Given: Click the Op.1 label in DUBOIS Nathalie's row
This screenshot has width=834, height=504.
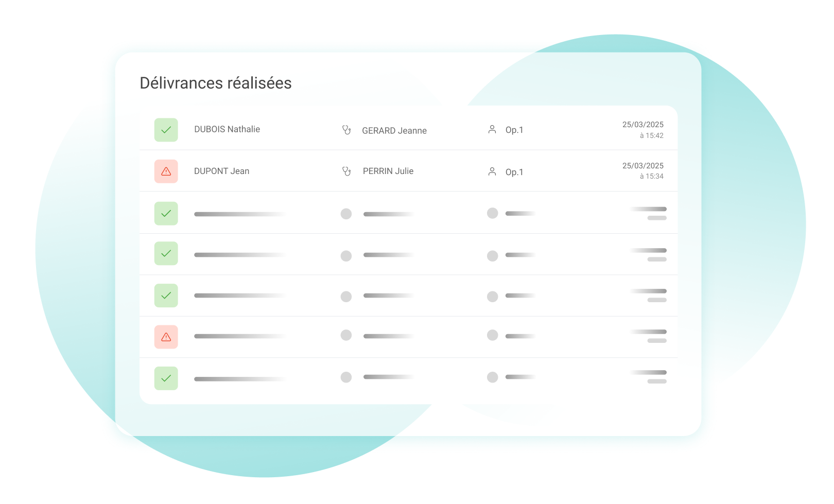Looking at the screenshot, I should [514, 130].
